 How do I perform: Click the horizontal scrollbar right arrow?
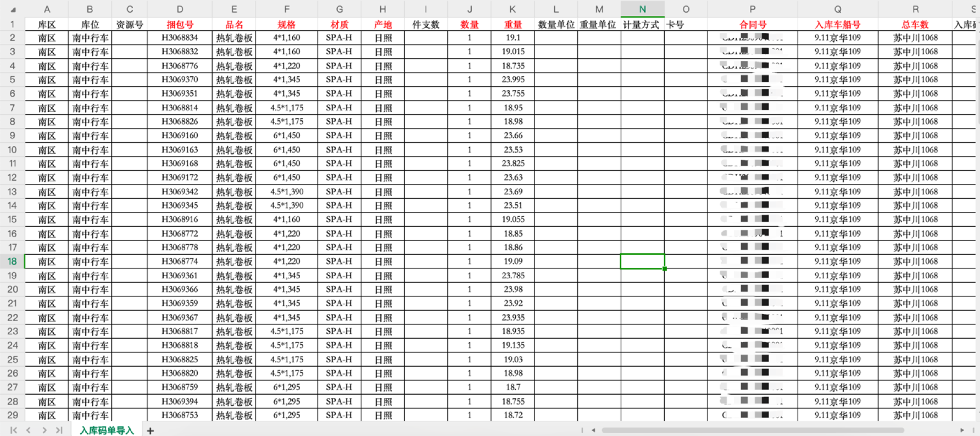click(962, 430)
